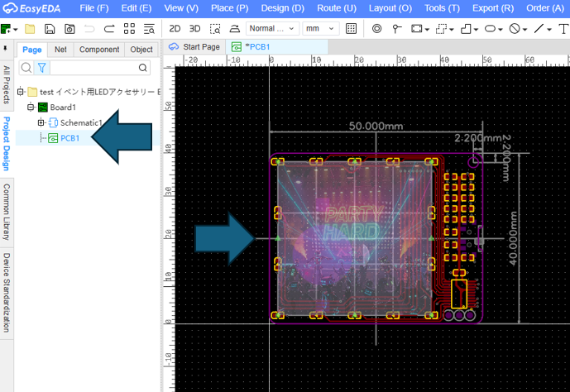This screenshot has width=570, height=392.
Task: Select the via placement tool
Action: (x=377, y=28)
